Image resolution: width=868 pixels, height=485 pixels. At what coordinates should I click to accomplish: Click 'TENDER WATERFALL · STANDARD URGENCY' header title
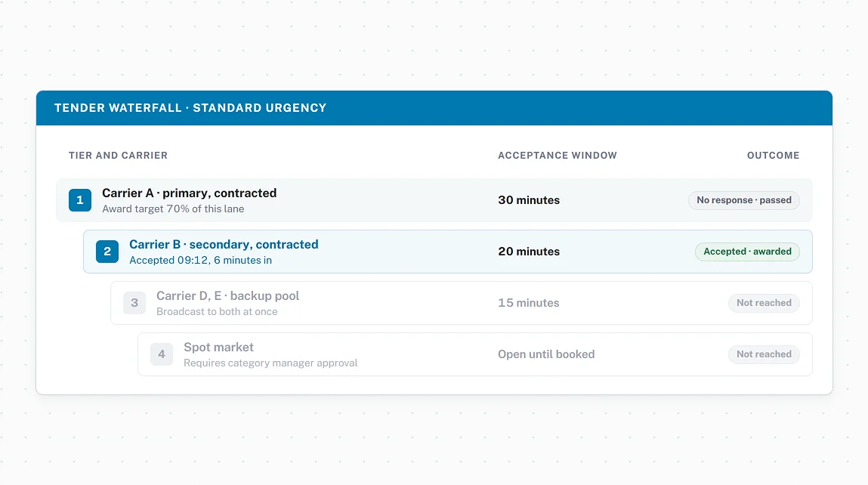pos(190,108)
